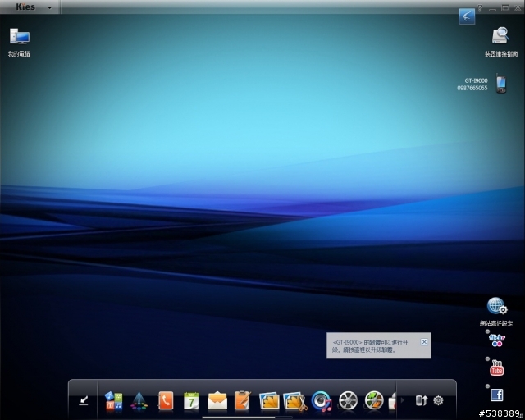525x420 pixels.
Task: Click the 網站喜好設定 label
Action: pos(496,323)
